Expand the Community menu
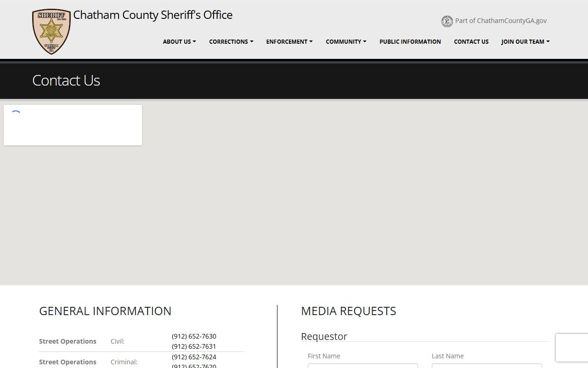 point(346,41)
